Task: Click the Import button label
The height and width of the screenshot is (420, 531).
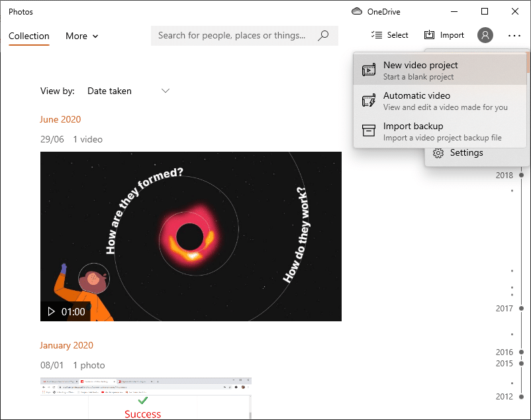Action: [x=452, y=35]
